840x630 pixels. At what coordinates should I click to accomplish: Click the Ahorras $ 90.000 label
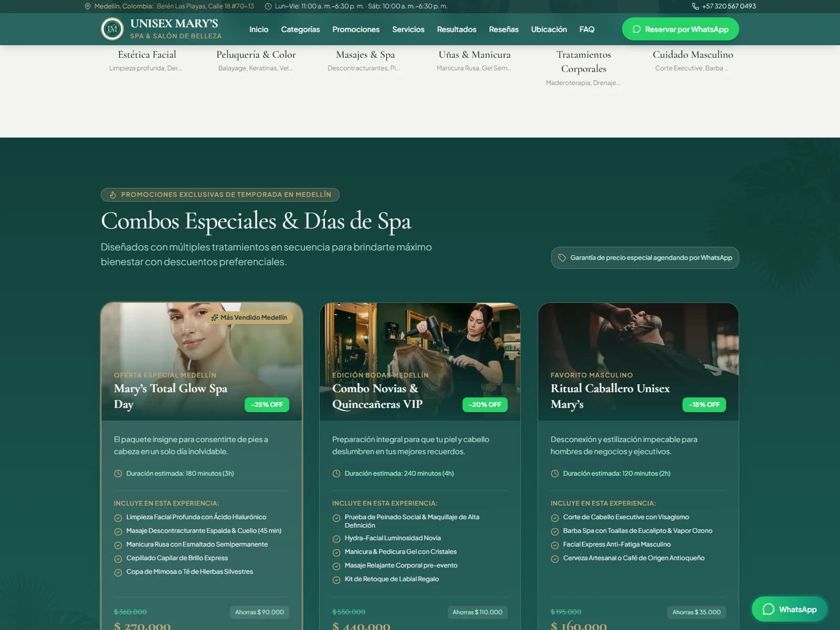pyautogui.click(x=259, y=612)
